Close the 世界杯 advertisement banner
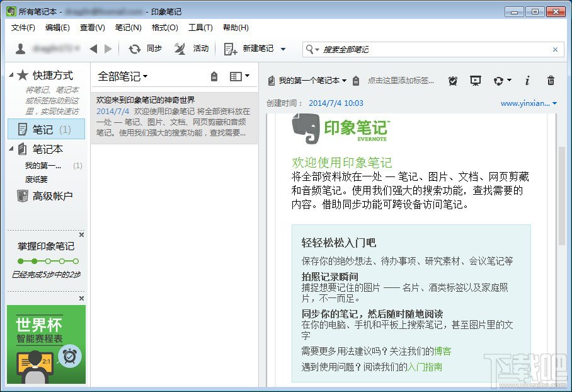This screenshot has height=392, width=572. coord(81,298)
